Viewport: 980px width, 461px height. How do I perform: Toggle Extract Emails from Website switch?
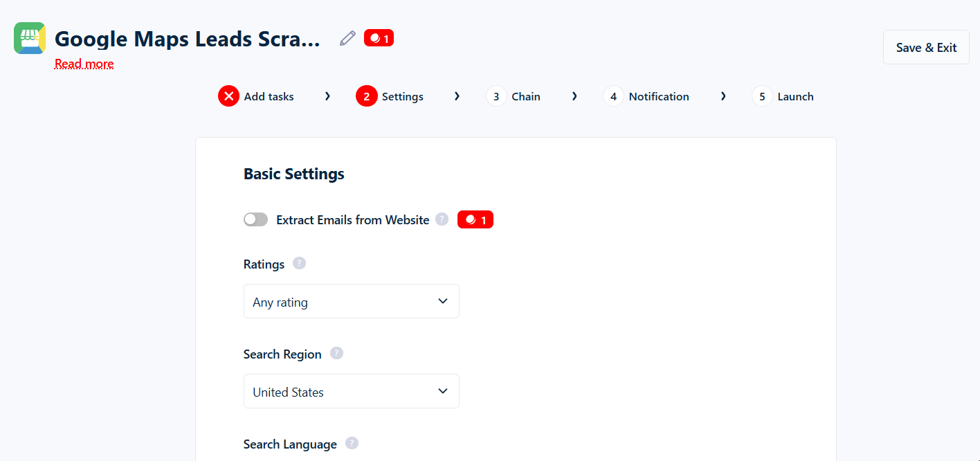pos(255,219)
